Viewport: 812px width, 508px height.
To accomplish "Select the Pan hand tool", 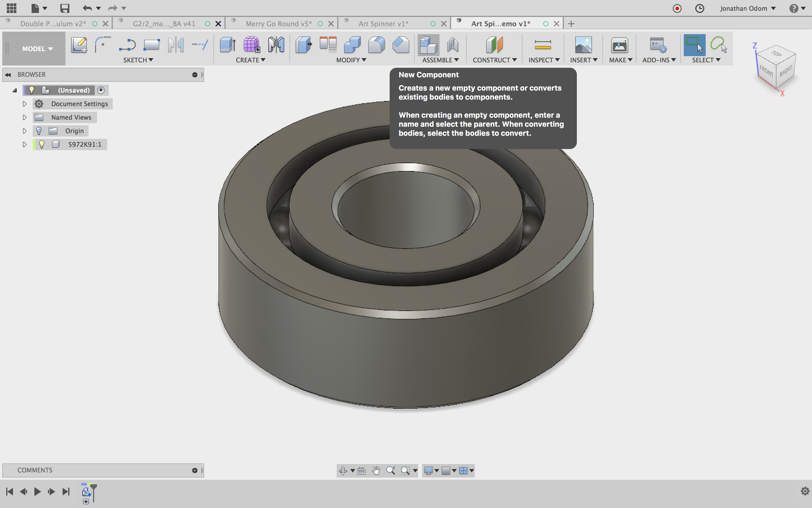I will [376, 470].
